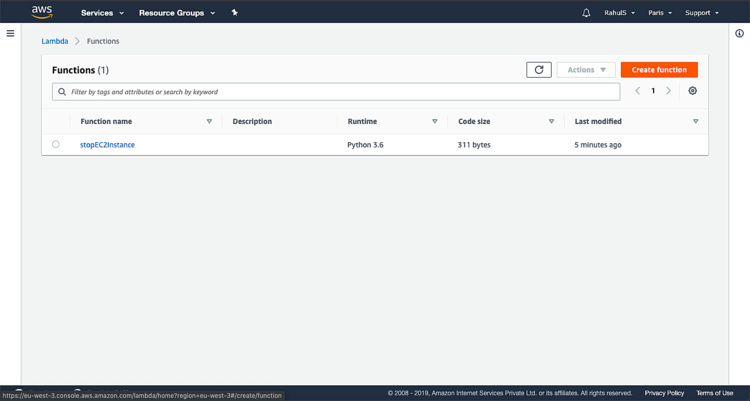Expand the Actions dropdown
Viewport: 750px width, 401px height.
[586, 70]
